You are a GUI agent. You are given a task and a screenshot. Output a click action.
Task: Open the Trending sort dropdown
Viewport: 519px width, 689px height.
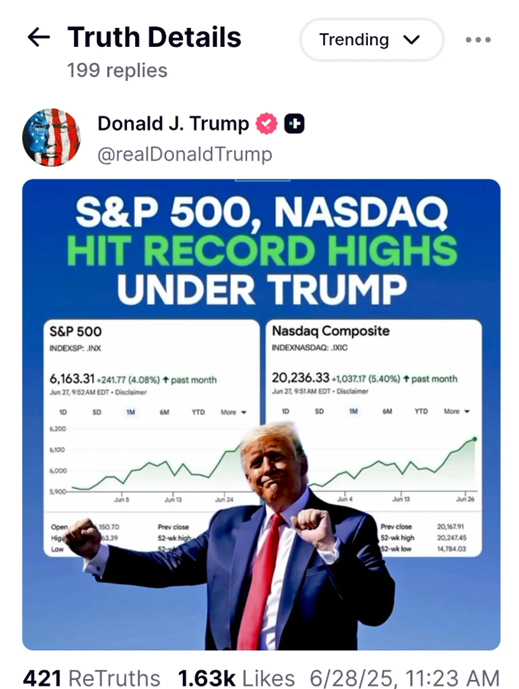[372, 40]
